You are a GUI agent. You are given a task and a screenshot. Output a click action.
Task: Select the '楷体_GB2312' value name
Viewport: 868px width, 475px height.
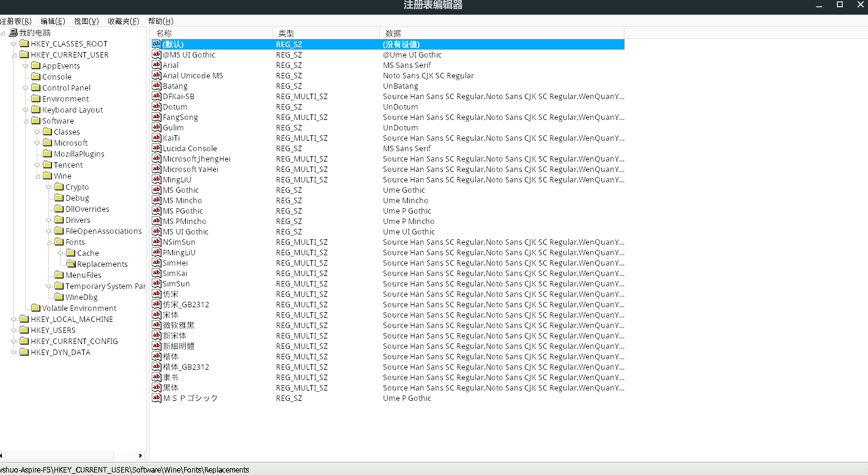click(186, 367)
